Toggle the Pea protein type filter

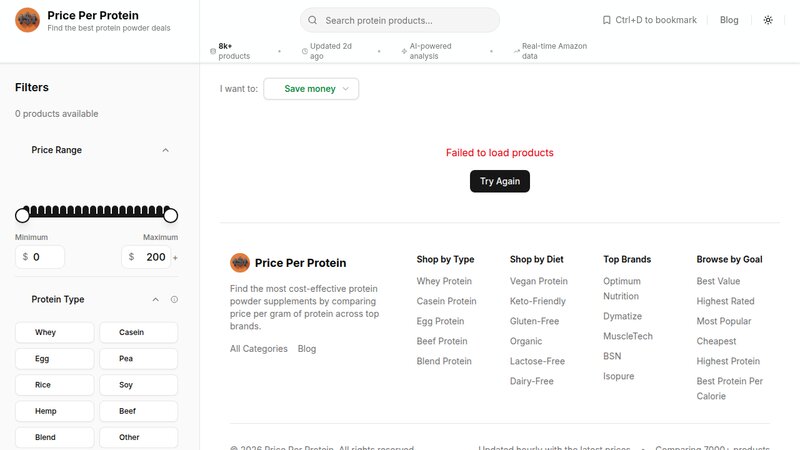tap(139, 359)
